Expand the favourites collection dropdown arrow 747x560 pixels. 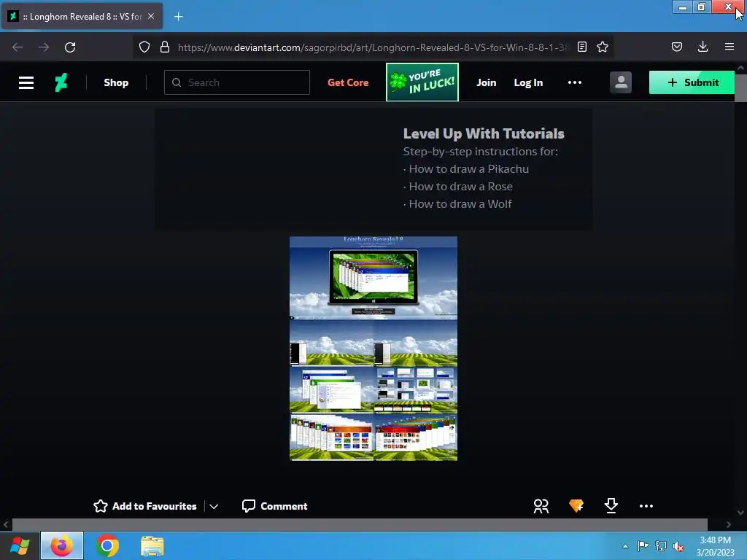coord(214,506)
